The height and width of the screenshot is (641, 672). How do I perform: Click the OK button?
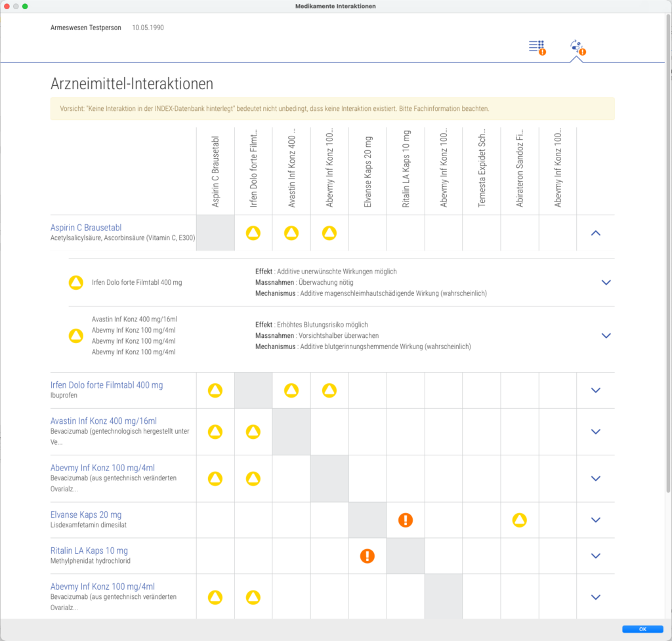(642, 629)
